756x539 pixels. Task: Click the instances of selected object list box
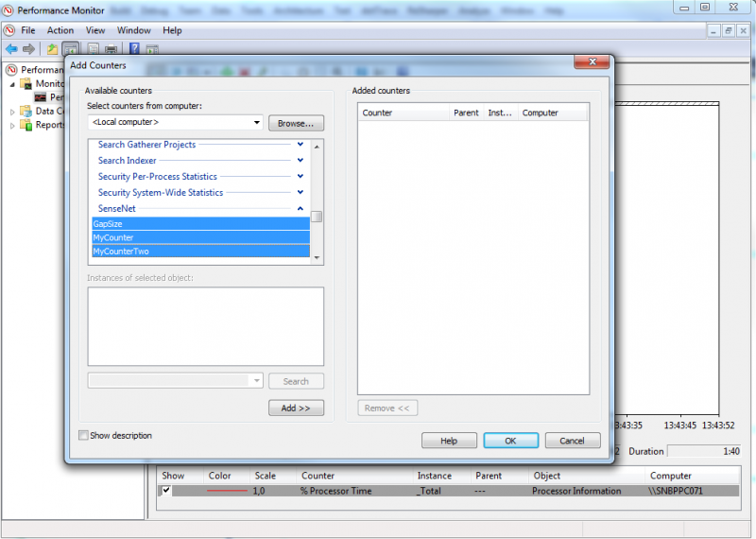point(206,326)
